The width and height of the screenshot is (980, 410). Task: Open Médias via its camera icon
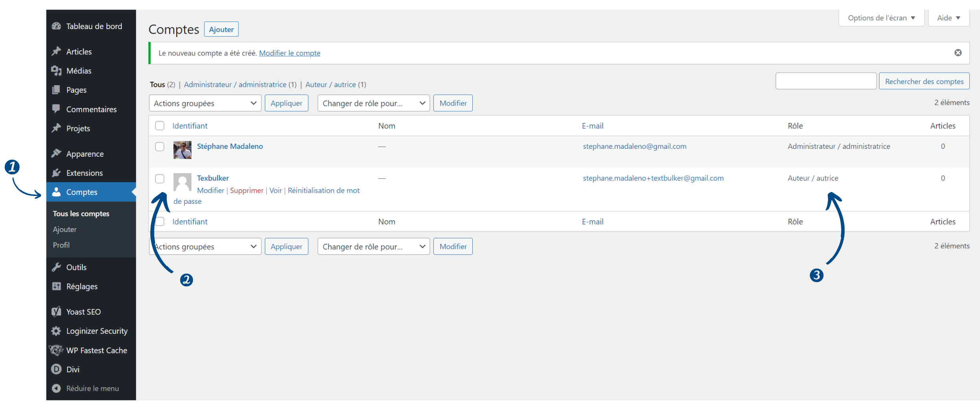click(x=56, y=71)
